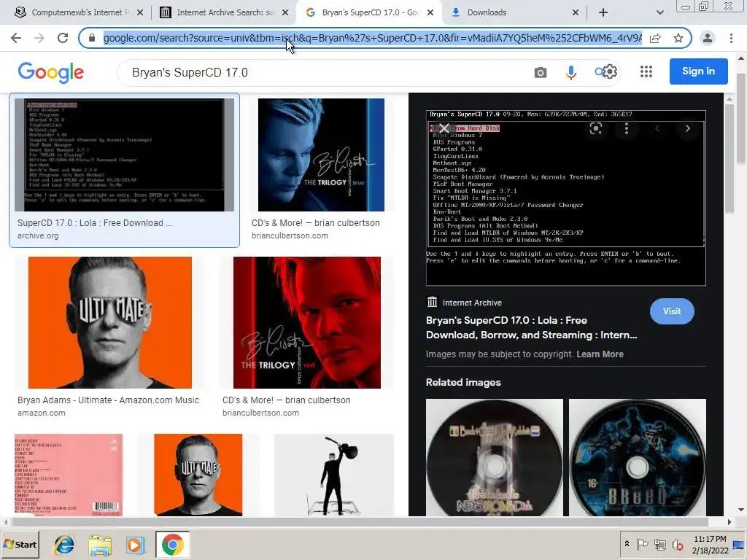Open the Learn More copyright link
Screen dimensions: 747x560
(600, 354)
